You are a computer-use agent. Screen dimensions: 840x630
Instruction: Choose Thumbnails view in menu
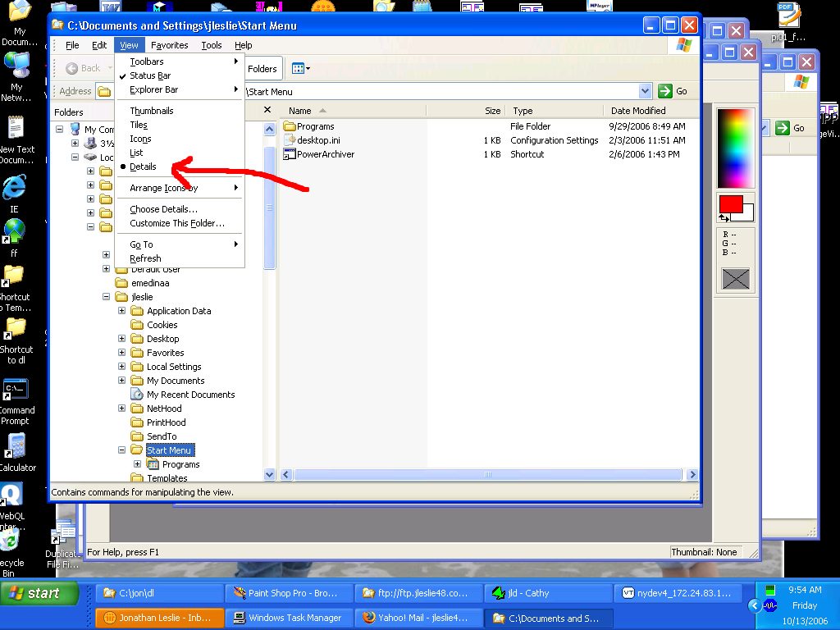tap(152, 111)
